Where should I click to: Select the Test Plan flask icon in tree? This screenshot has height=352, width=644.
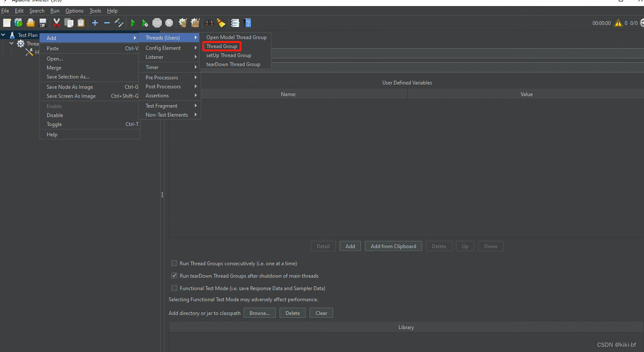(x=12, y=35)
